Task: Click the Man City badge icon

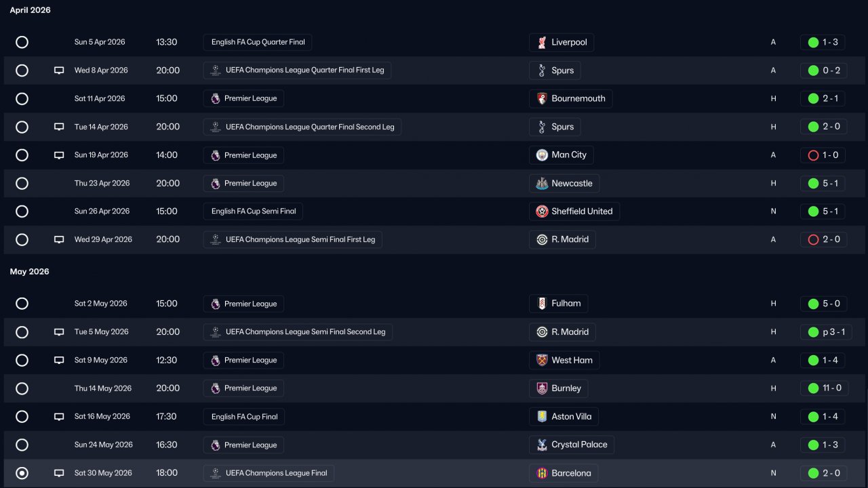Action: click(x=542, y=155)
